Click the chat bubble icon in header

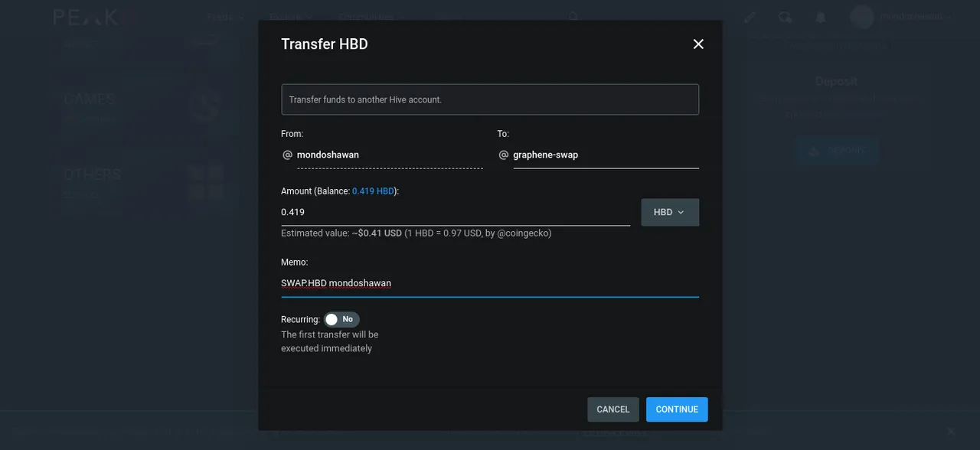785,17
